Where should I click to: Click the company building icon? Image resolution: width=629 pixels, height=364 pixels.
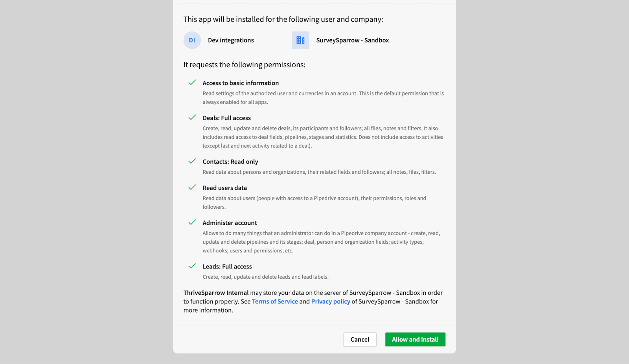click(x=300, y=40)
